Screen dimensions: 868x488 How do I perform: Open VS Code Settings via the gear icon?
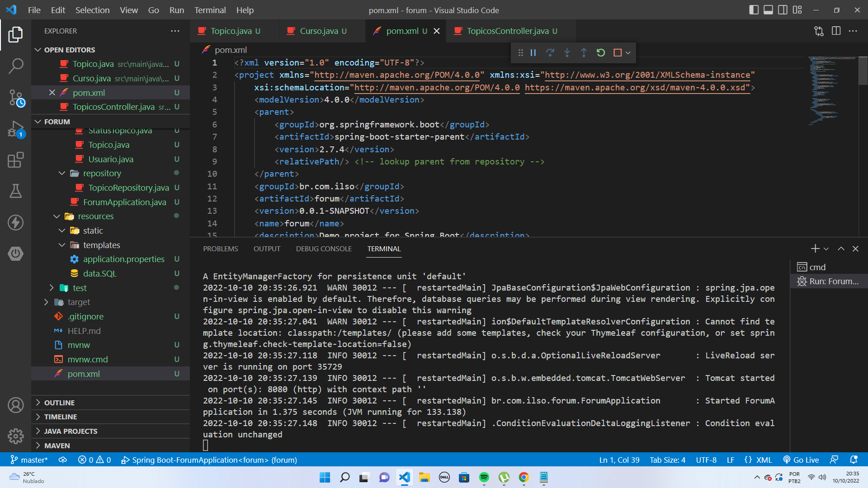pyautogui.click(x=16, y=436)
